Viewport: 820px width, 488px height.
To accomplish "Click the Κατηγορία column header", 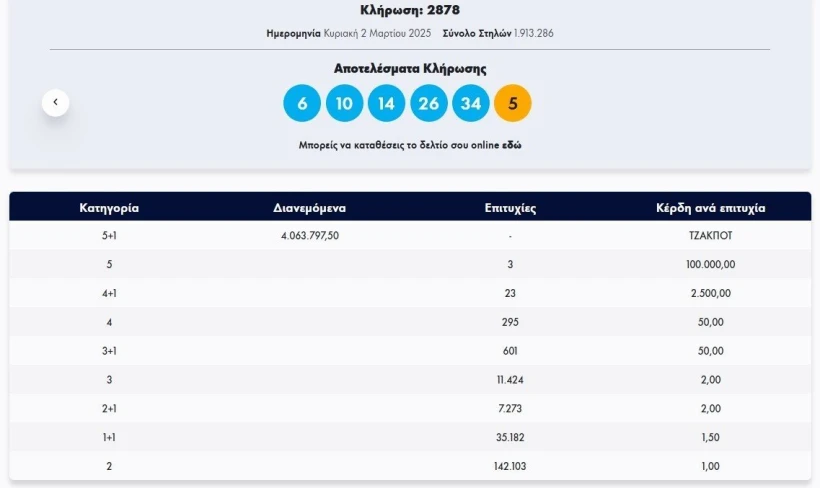I will point(109,208).
